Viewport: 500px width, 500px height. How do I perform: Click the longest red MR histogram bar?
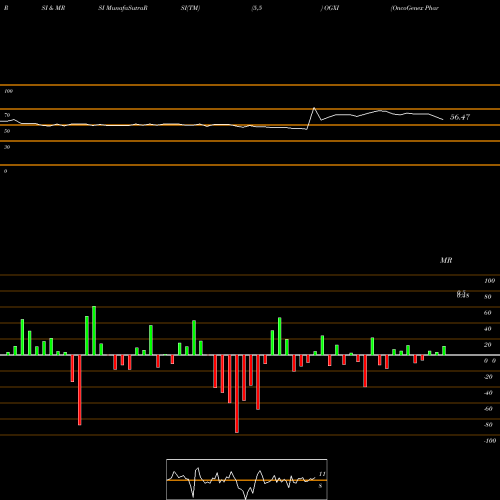[x=237, y=394]
